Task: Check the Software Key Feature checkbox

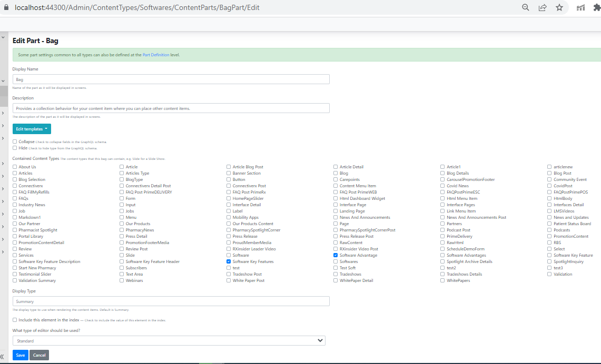Action: point(549,255)
